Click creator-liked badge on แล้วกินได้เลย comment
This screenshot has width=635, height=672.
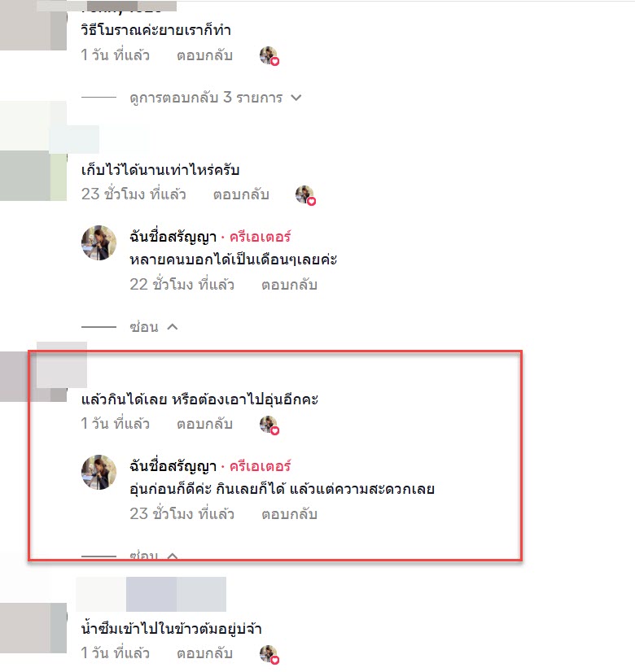269,425
